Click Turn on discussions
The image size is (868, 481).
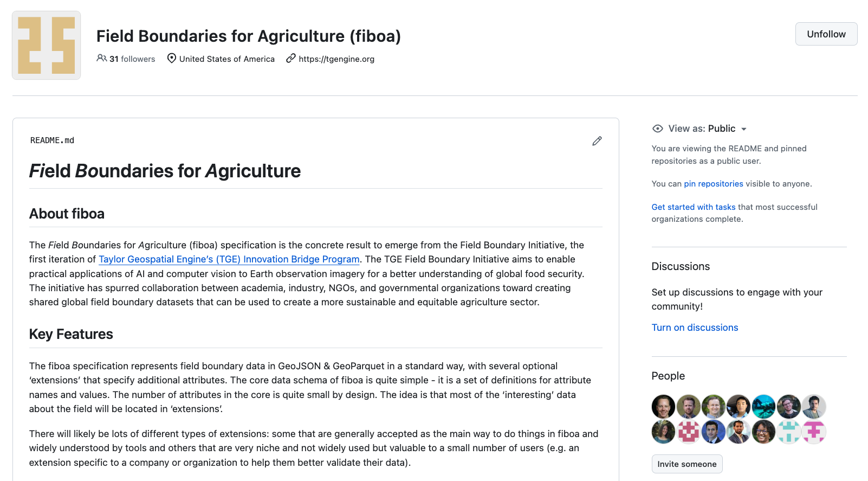pos(695,328)
